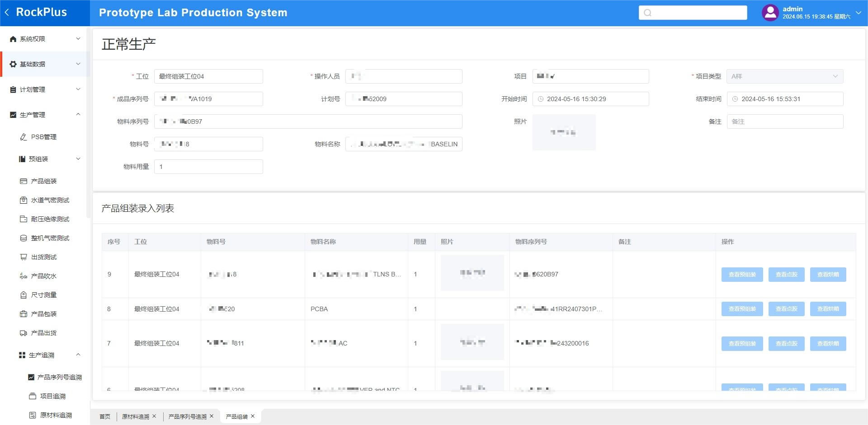This screenshot has width=868, height=425.
Task: Click the admin user avatar
Action: [770, 13]
